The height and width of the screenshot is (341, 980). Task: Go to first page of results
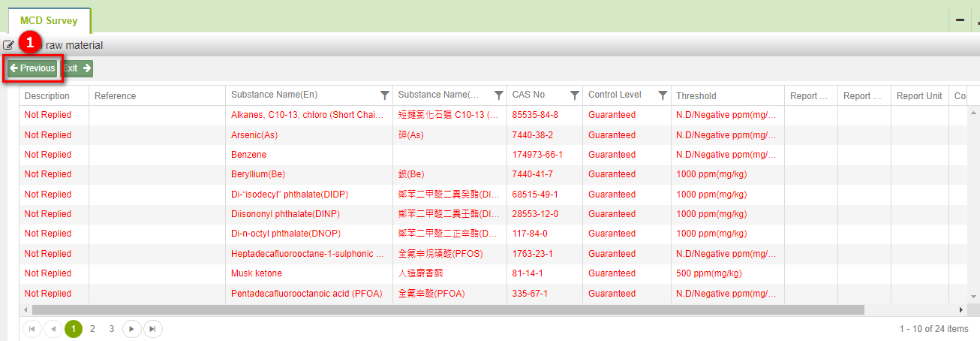(x=33, y=329)
